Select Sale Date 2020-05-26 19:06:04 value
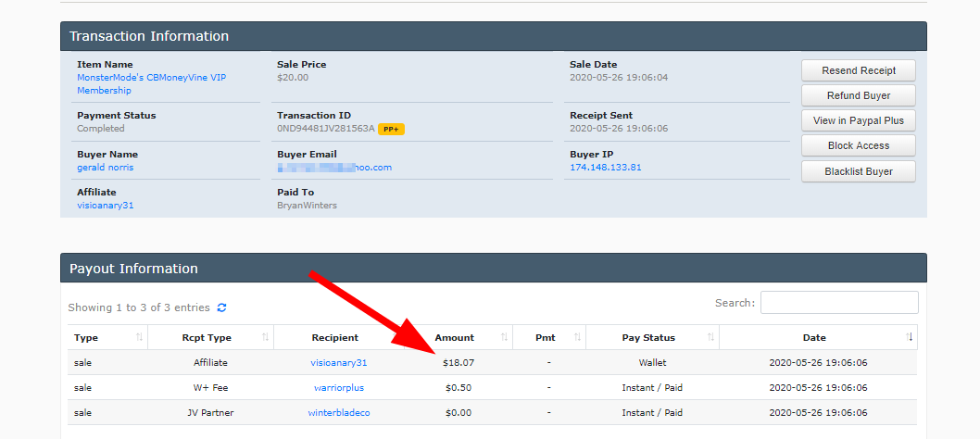This screenshot has width=980, height=439. [x=619, y=78]
